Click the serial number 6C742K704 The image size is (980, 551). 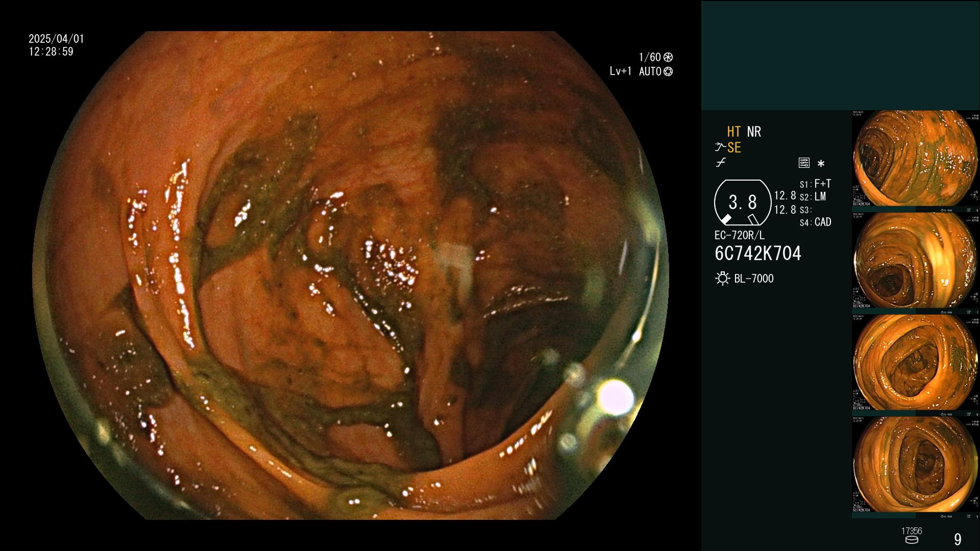(758, 254)
